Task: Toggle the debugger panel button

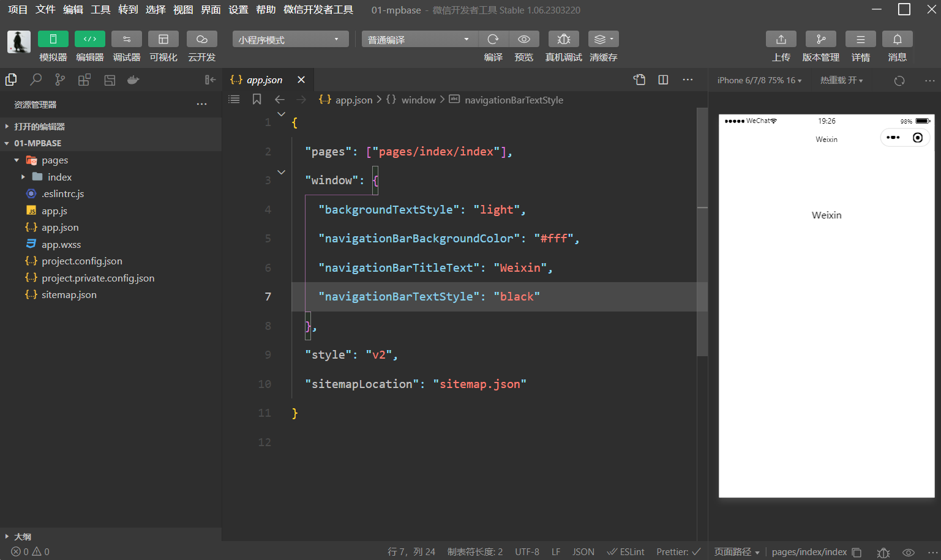Action: tap(127, 39)
